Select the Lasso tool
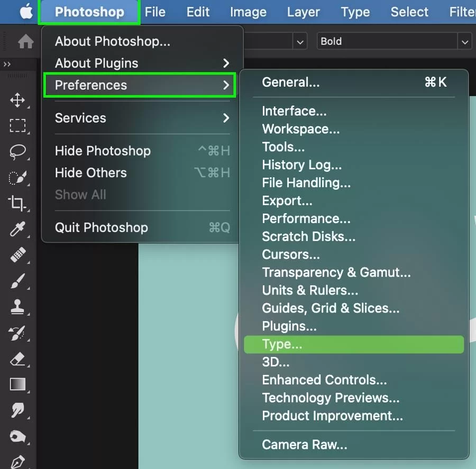 (x=17, y=152)
